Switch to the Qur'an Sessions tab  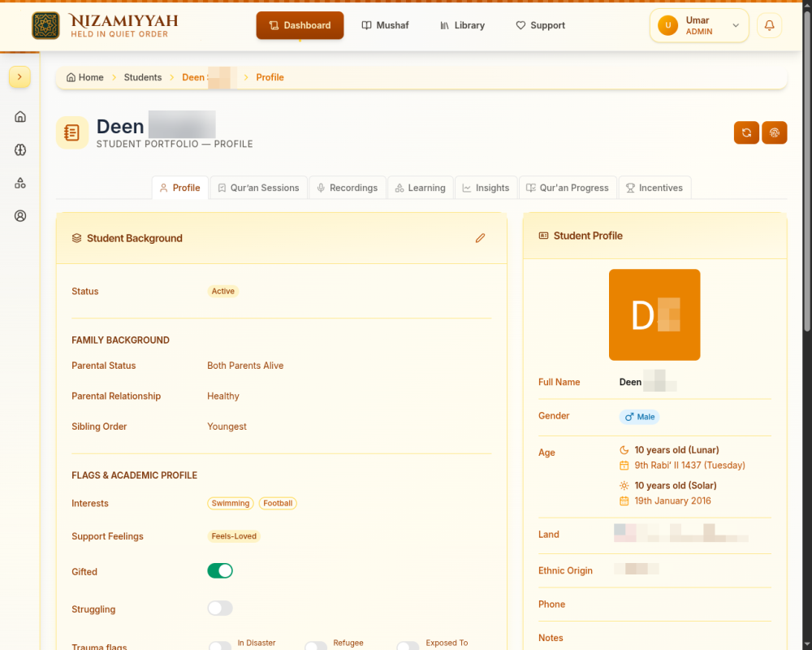coord(259,188)
